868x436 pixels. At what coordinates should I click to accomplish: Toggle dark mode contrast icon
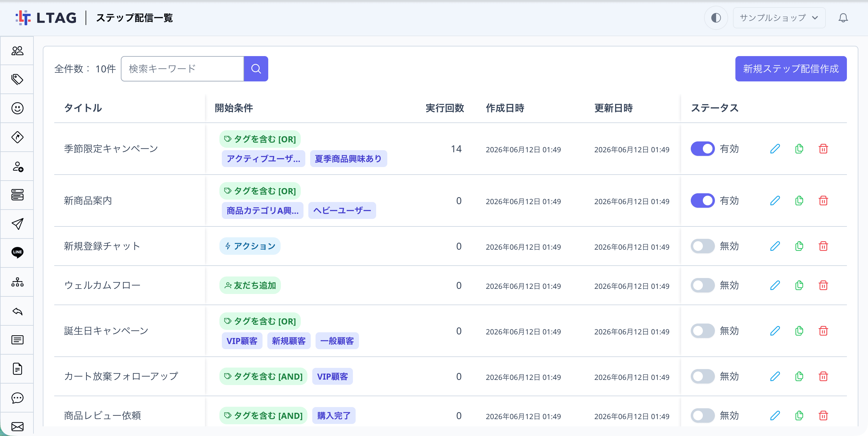[716, 17]
